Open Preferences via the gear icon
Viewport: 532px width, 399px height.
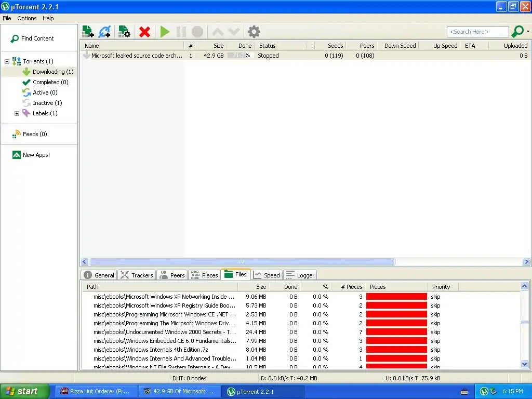pyautogui.click(x=254, y=32)
